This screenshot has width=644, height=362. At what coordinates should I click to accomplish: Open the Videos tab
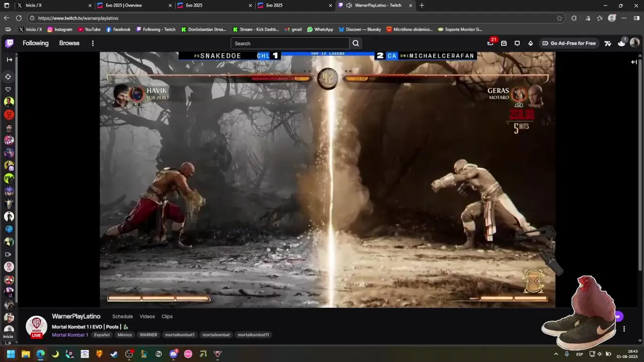147,316
